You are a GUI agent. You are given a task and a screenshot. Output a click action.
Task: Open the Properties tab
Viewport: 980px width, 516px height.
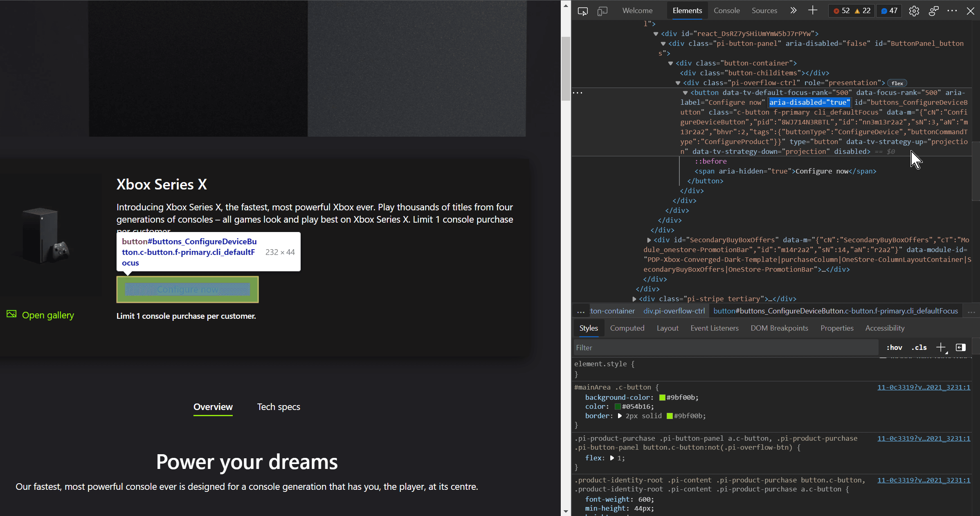(837, 328)
